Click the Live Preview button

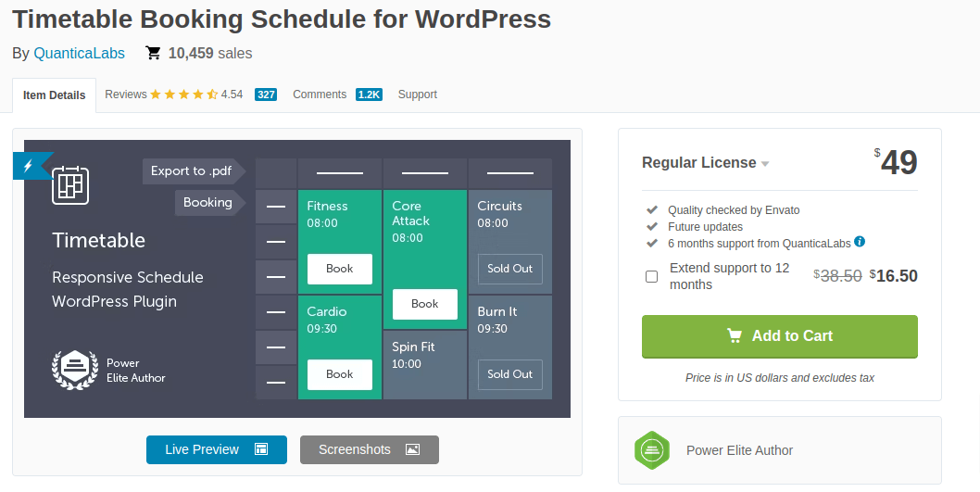point(216,449)
